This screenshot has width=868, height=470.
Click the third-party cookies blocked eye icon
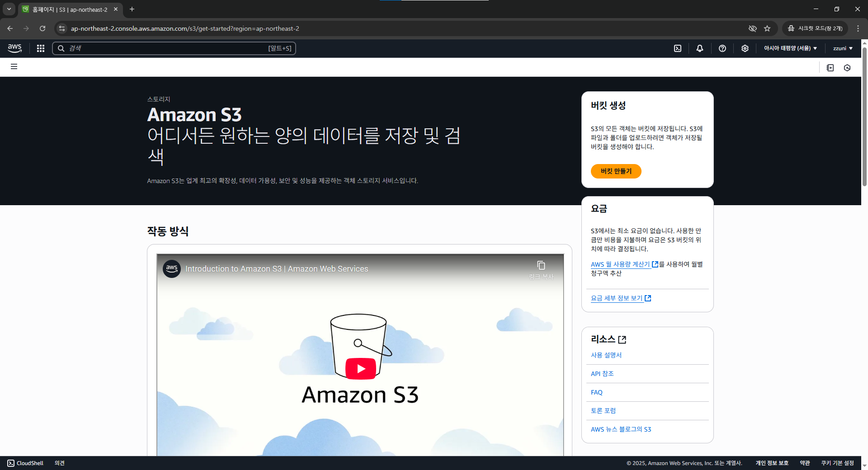(752, 28)
